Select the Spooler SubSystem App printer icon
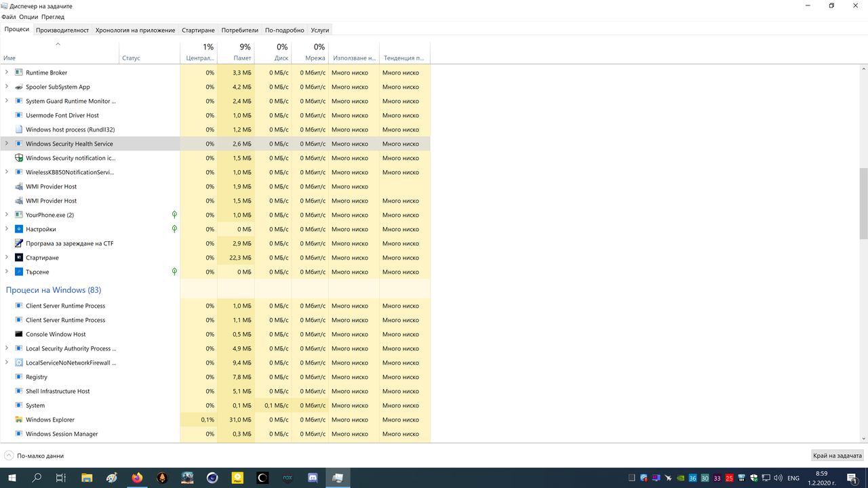The image size is (868, 488). [x=19, y=87]
